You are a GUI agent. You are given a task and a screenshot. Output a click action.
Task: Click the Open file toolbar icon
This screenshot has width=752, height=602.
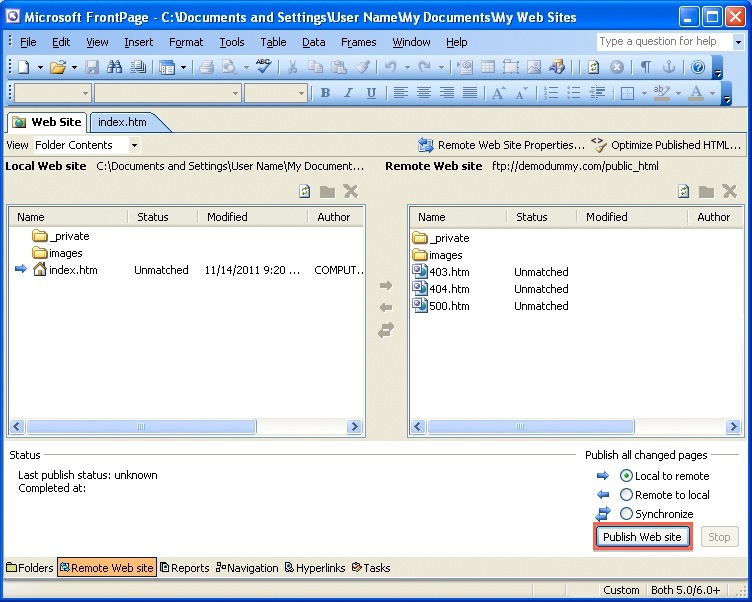pyautogui.click(x=58, y=67)
